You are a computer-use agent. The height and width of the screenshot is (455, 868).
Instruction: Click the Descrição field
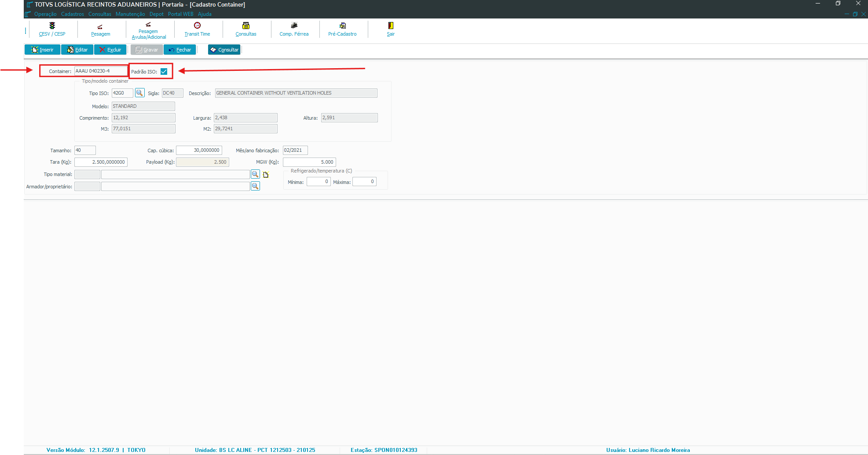coord(296,93)
